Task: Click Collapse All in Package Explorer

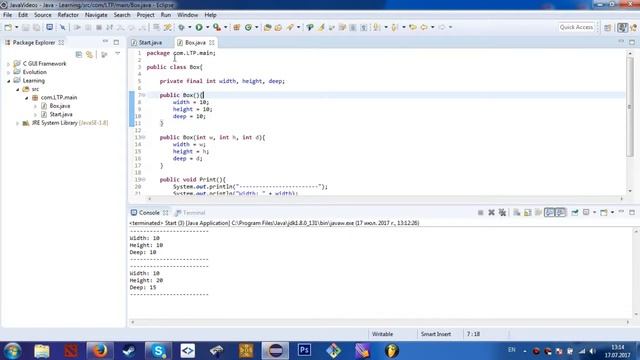Action: pyautogui.click(x=79, y=55)
